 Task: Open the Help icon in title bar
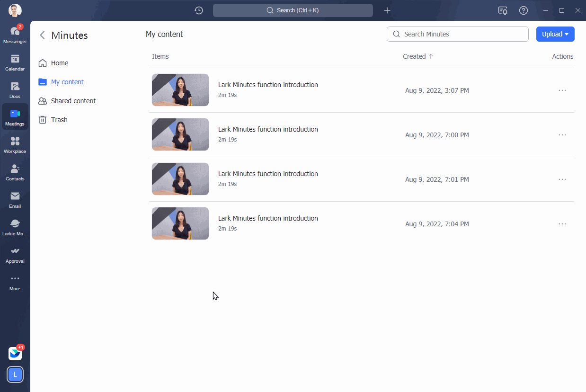coord(524,10)
